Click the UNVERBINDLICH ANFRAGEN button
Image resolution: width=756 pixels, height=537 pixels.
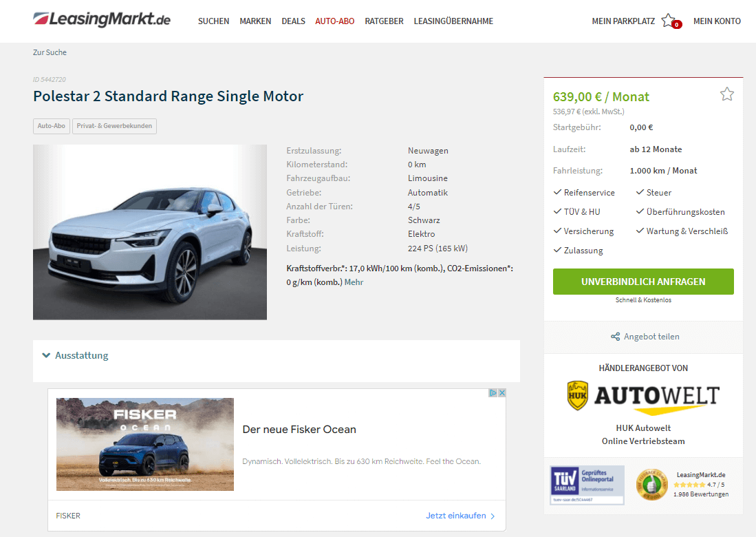(643, 282)
